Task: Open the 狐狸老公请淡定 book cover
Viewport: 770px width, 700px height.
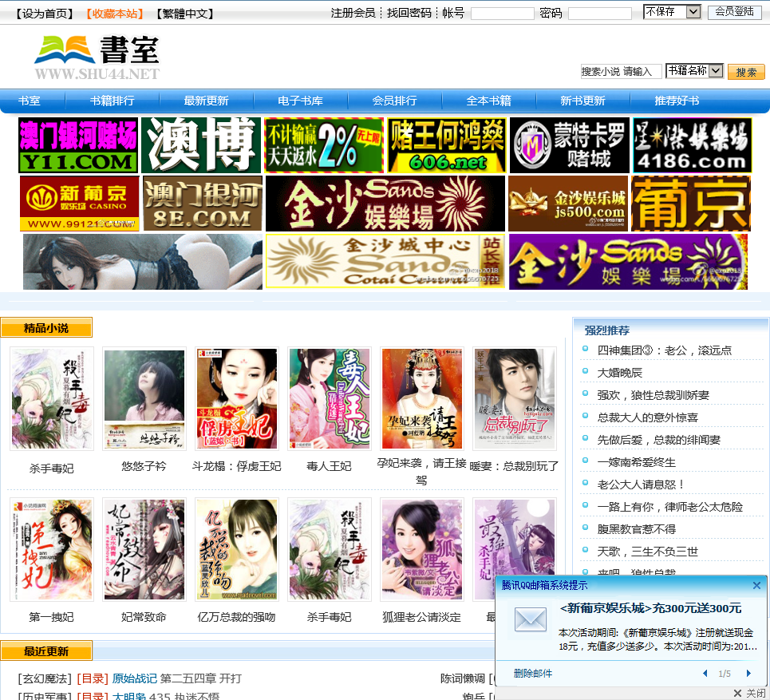Action: 422,550
